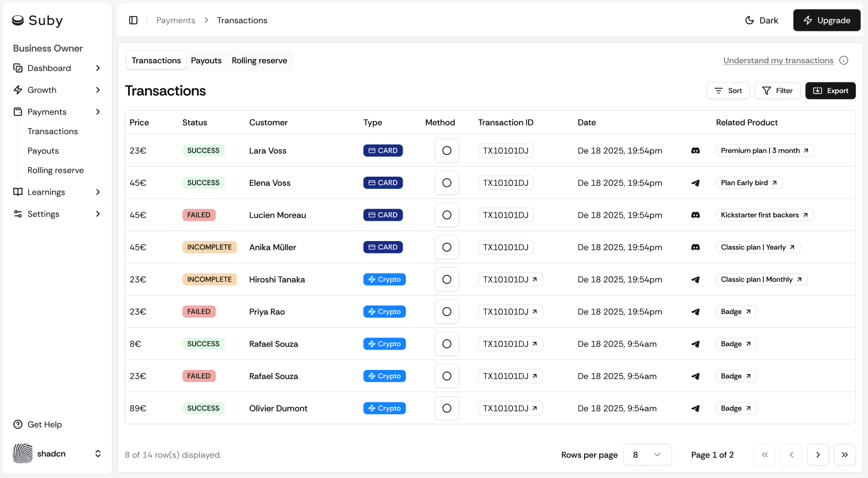Click Discord icon in Lara Voss row
The width and height of the screenshot is (868, 478).
tap(695, 151)
